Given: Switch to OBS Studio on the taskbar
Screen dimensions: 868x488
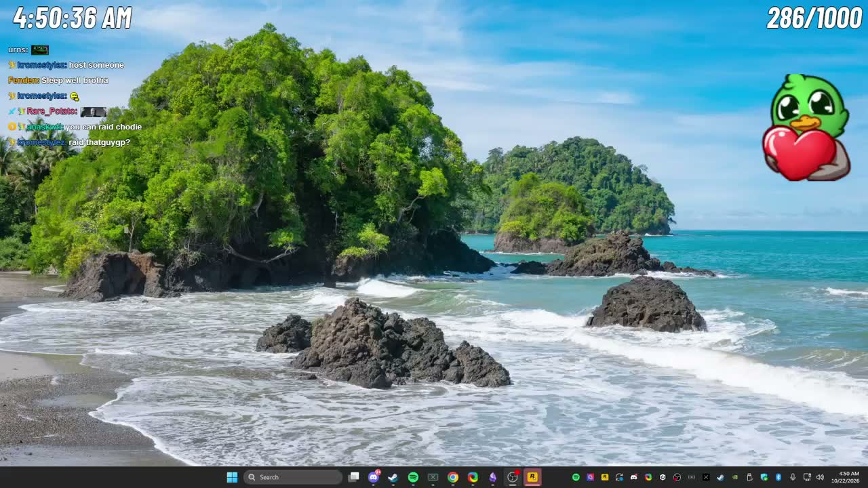Looking at the screenshot, I should (513, 477).
